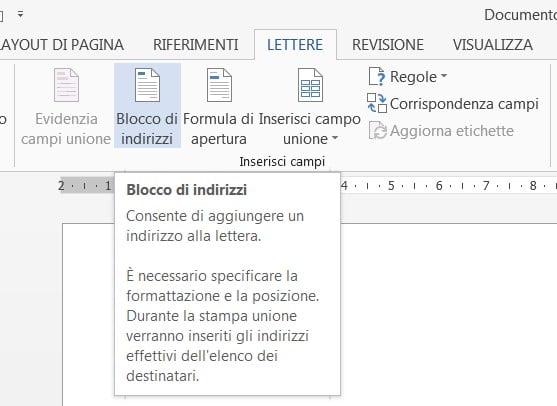Viewport: 557px width, 406px height.
Task: Click the Regole question-mark icon
Action: [x=377, y=77]
